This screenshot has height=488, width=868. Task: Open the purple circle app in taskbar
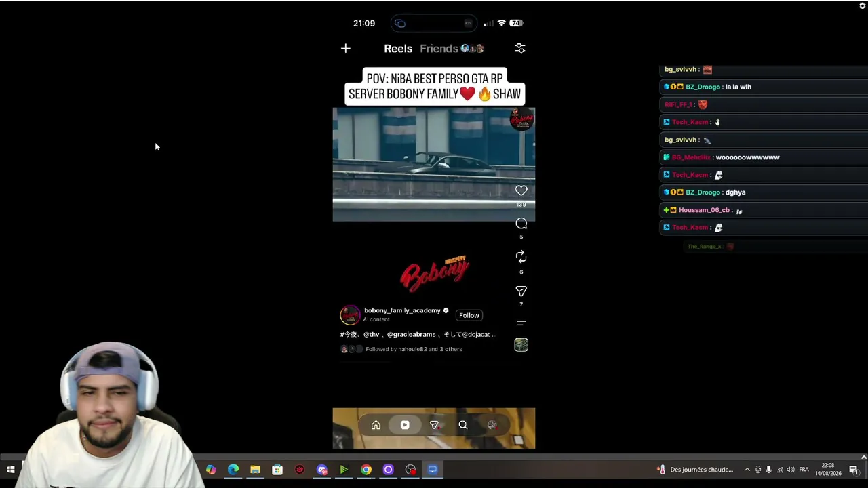pyautogui.click(x=389, y=470)
